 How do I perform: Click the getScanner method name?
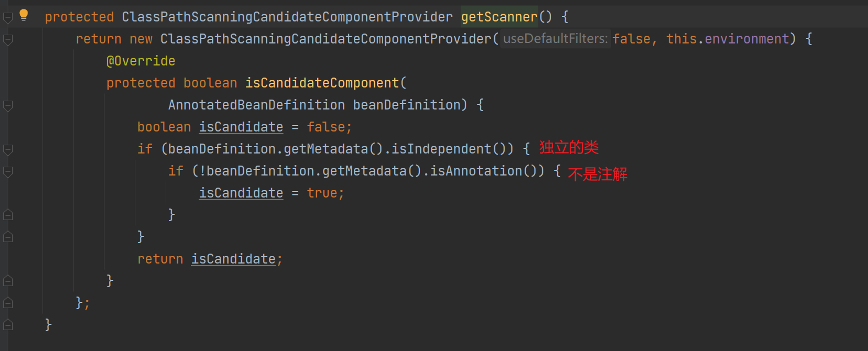click(x=499, y=17)
